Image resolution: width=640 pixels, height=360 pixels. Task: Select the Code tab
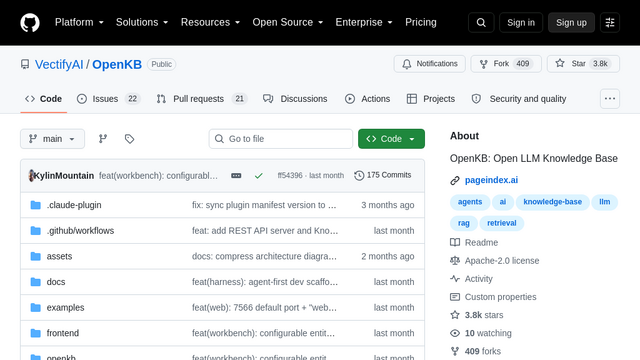tap(44, 99)
